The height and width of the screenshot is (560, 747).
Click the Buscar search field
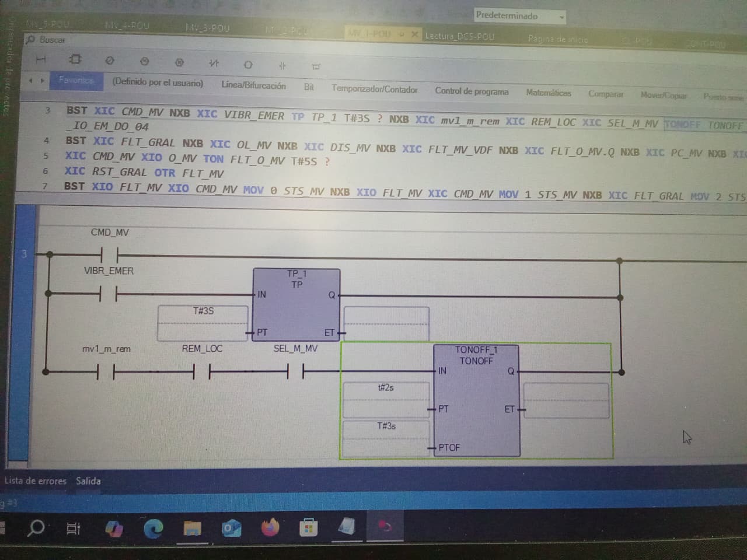click(53, 40)
